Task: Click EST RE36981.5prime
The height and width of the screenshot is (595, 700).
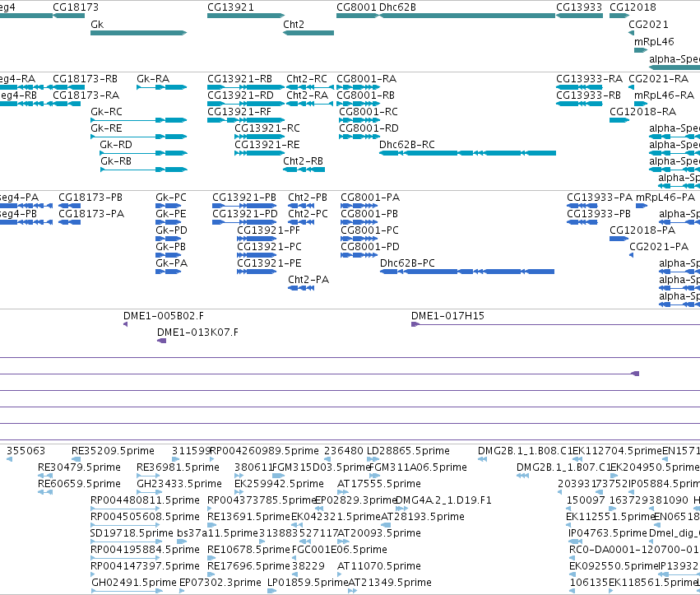Action: click(x=178, y=467)
